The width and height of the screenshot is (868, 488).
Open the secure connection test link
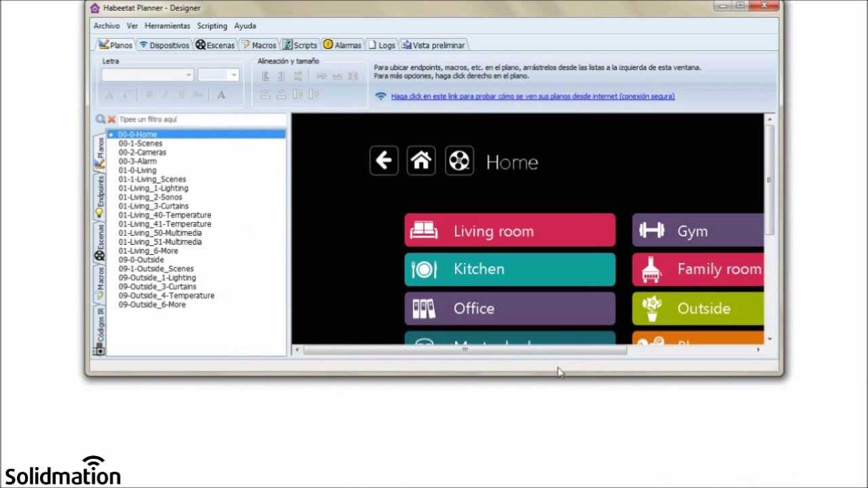[x=532, y=96]
